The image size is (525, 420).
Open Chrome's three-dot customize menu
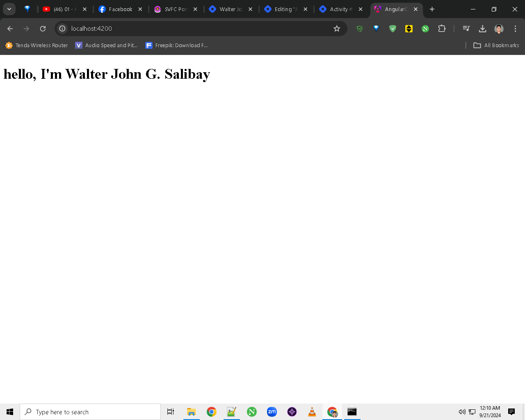(515, 29)
